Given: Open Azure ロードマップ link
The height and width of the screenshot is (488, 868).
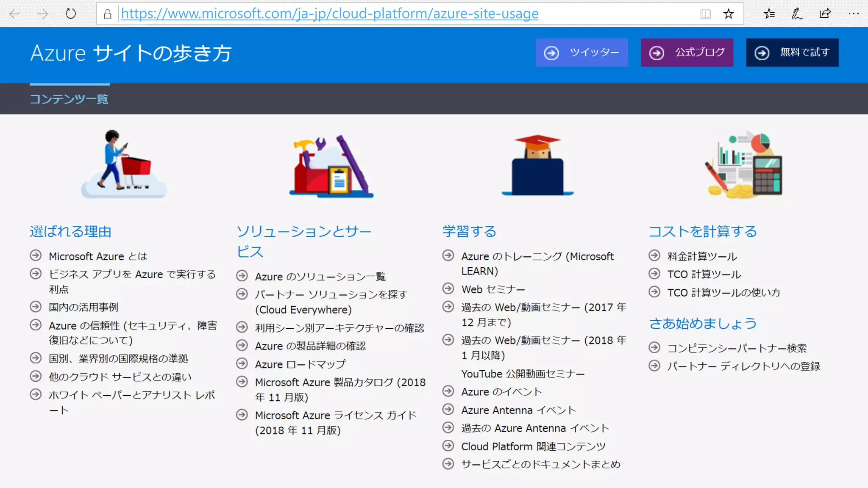Looking at the screenshot, I should pos(300,364).
